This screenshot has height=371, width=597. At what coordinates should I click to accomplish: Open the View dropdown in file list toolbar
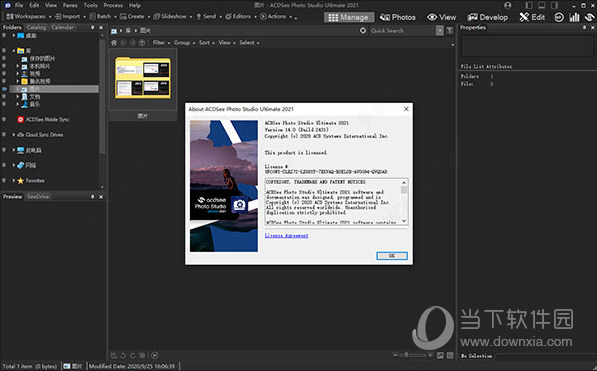click(227, 43)
